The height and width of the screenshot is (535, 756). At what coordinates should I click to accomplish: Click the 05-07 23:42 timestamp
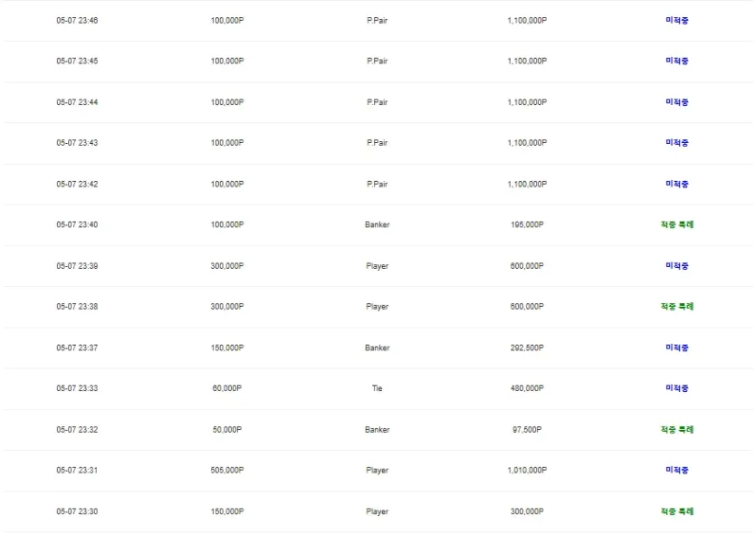(x=77, y=184)
